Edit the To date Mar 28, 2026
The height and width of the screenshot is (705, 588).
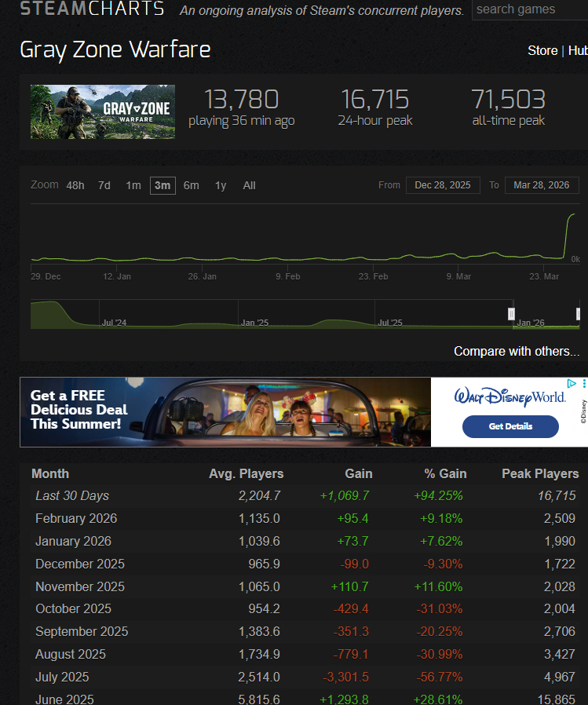point(542,185)
